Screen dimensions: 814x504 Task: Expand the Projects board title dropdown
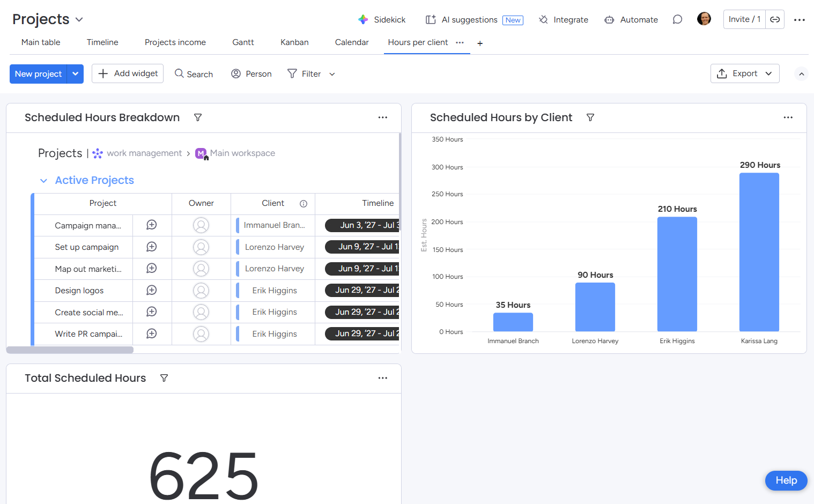click(x=79, y=20)
